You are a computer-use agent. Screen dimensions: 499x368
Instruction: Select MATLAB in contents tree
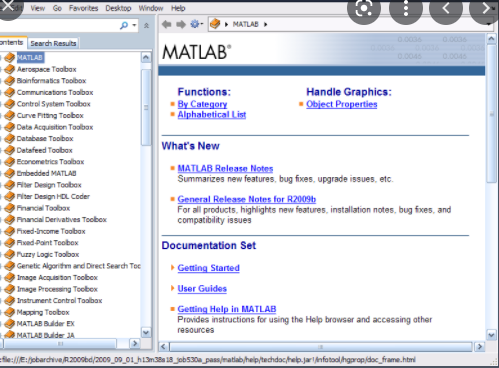[x=30, y=58]
